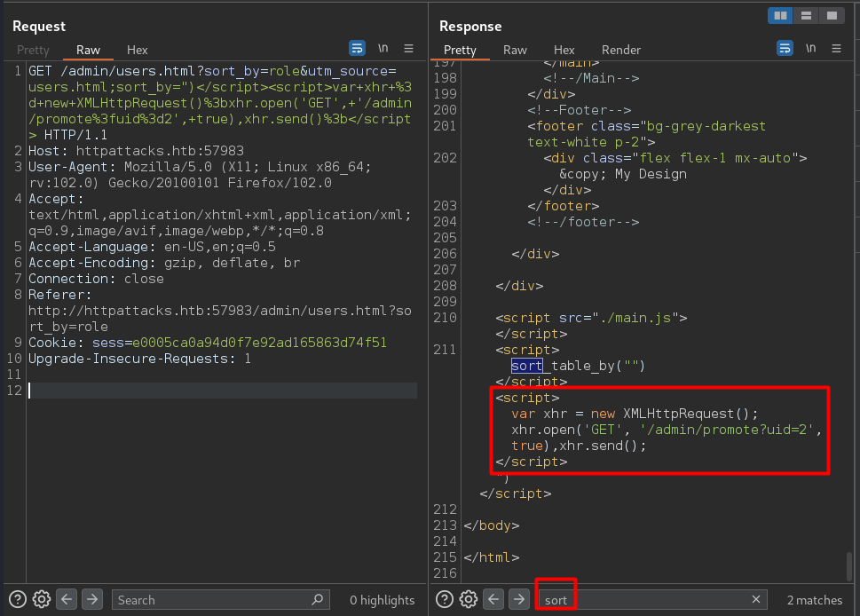Click the 'Accept-Language: en-US,en;q=0.5' line

[x=152, y=247]
